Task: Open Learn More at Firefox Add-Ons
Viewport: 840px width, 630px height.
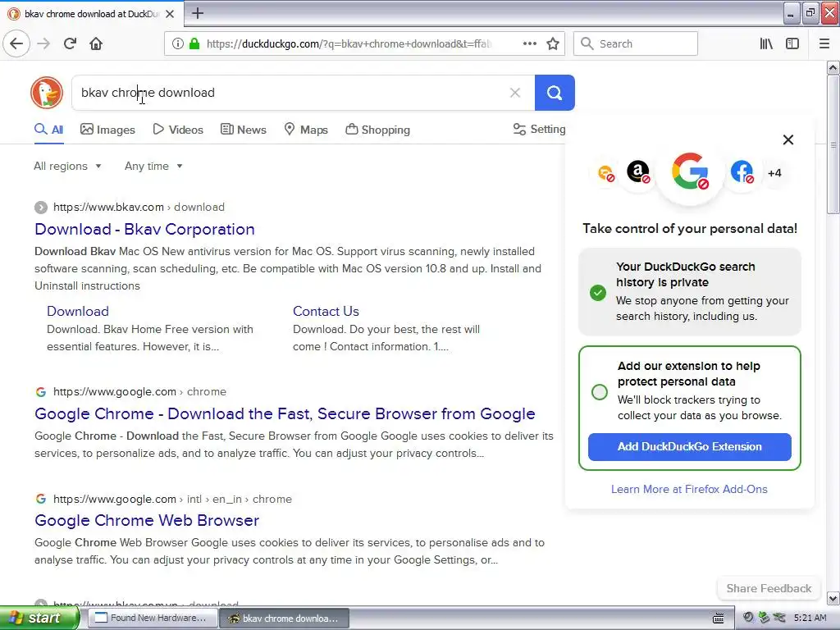Action: [x=689, y=489]
